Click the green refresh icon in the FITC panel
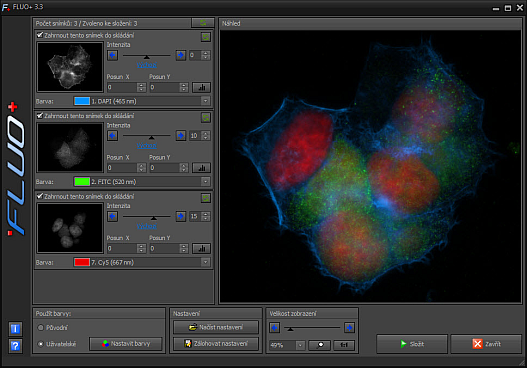 (206, 117)
